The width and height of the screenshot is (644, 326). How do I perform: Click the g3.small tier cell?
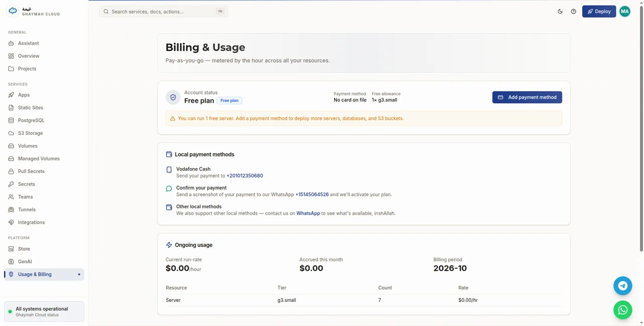(x=287, y=300)
